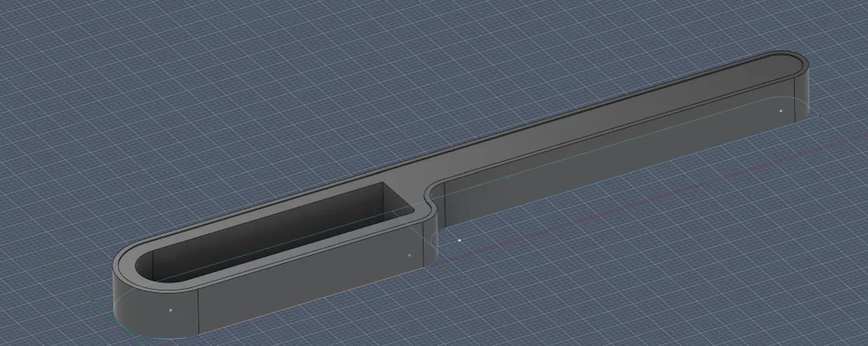Select the long front side face of the handle
Viewport: 868px width, 346px height.
(620, 153)
